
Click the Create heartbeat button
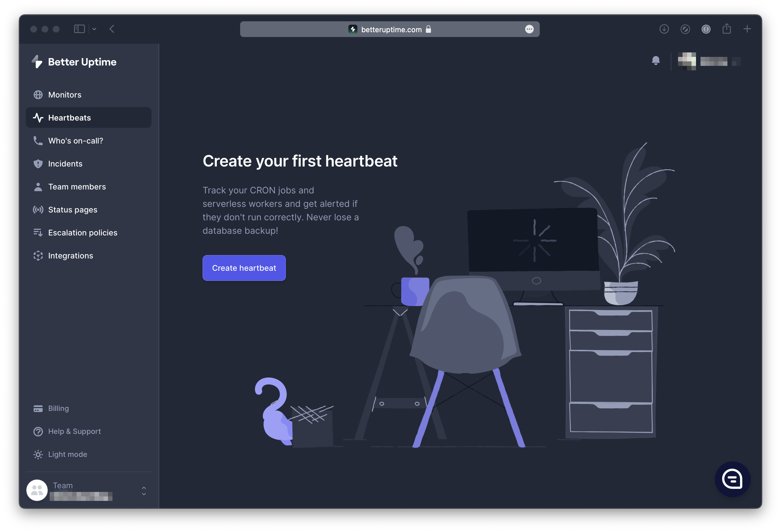tap(244, 268)
